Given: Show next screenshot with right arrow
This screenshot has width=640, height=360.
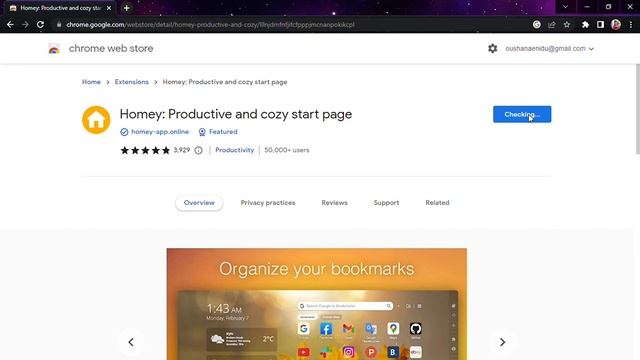Looking at the screenshot, I should (502, 342).
